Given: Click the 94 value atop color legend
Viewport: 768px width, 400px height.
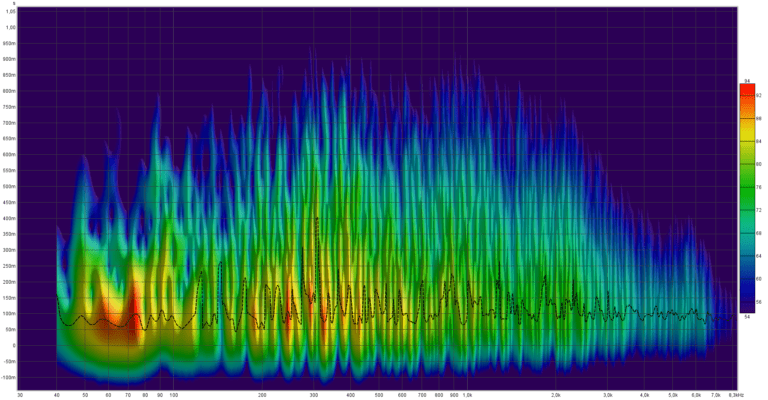Looking at the screenshot, I should (747, 81).
